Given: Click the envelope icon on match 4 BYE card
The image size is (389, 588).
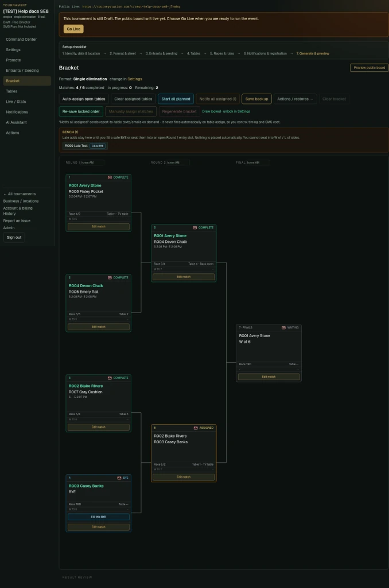Looking at the screenshot, I should click(x=119, y=478).
